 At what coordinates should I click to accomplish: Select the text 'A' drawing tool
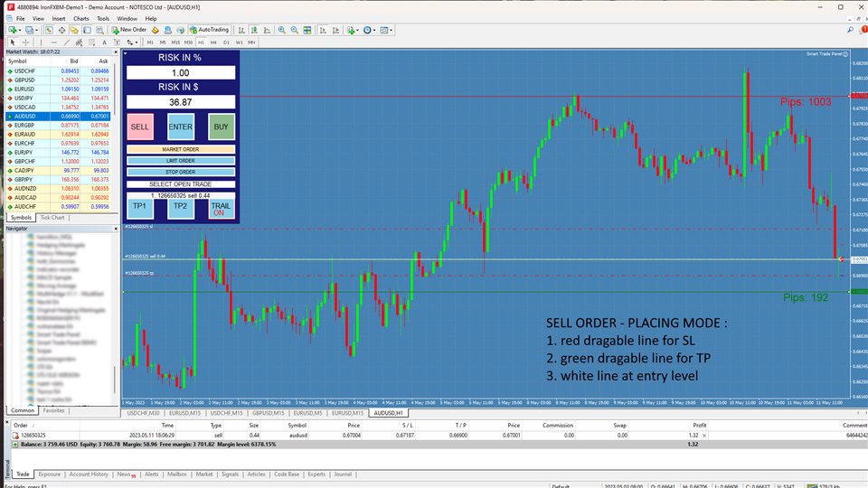(104, 42)
